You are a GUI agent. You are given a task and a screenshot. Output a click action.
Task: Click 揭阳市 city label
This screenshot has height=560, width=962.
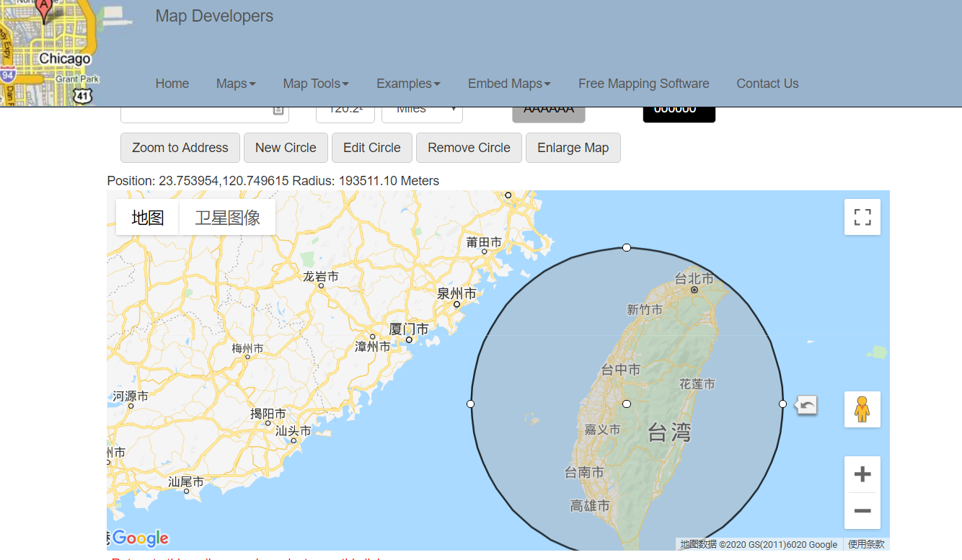[268, 414]
